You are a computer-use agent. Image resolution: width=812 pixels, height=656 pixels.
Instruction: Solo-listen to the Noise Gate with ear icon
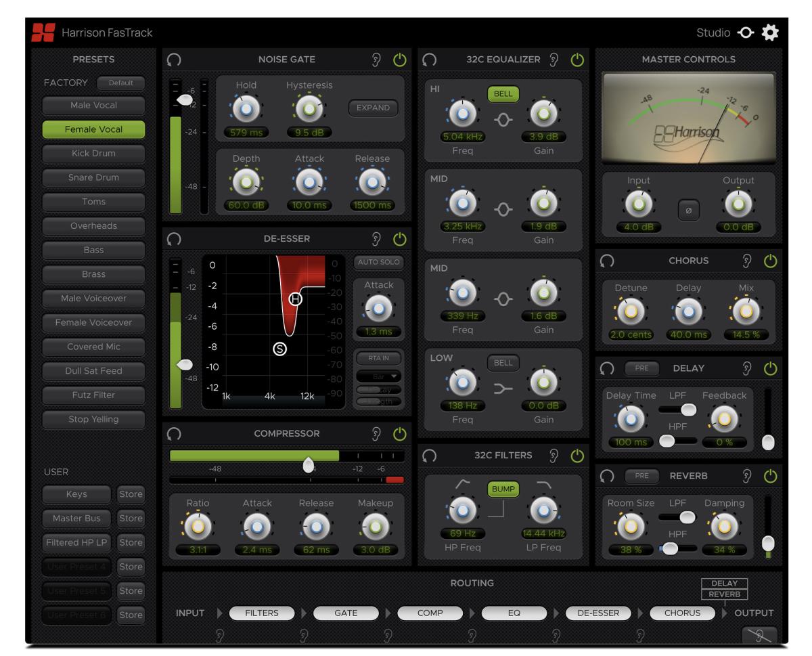(x=376, y=60)
